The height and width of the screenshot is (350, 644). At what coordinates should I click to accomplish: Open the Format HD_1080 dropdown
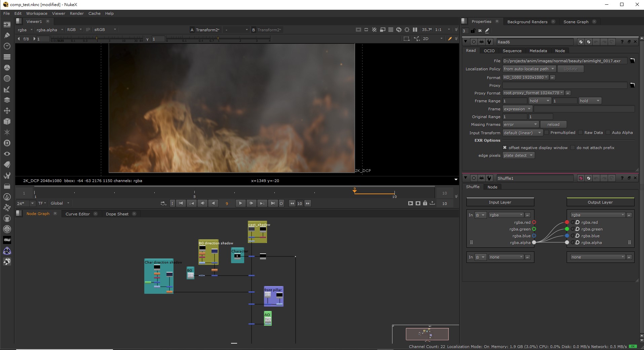tap(526, 77)
